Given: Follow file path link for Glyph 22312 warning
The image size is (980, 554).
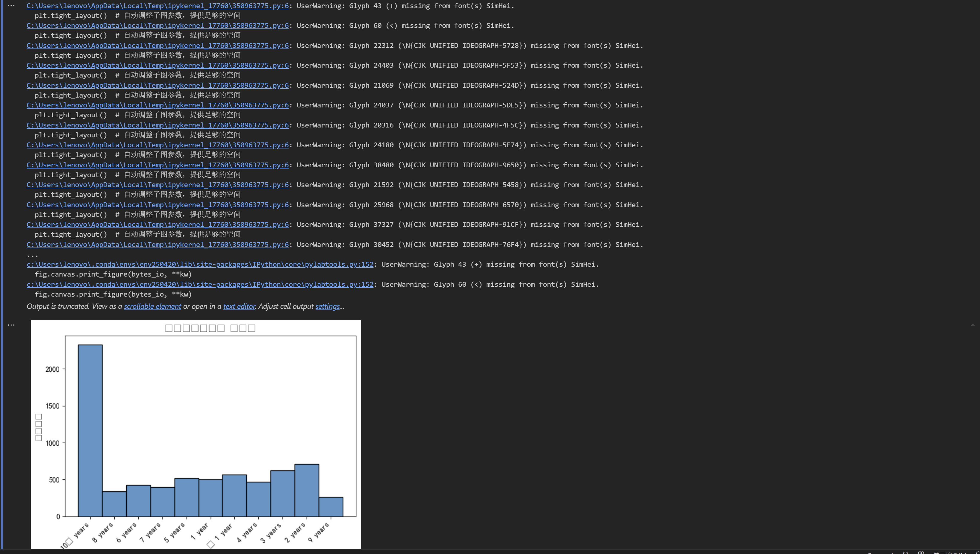Looking at the screenshot, I should 157,46.
